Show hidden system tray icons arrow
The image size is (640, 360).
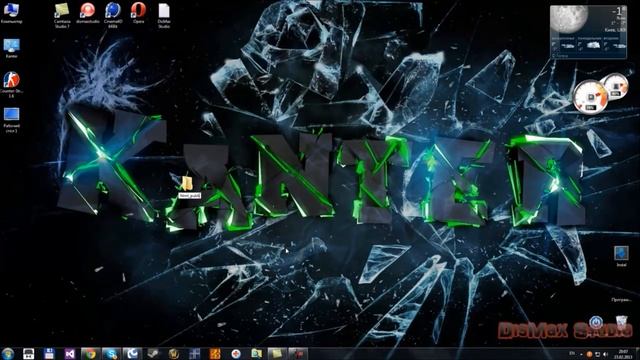tap(581, 354)
